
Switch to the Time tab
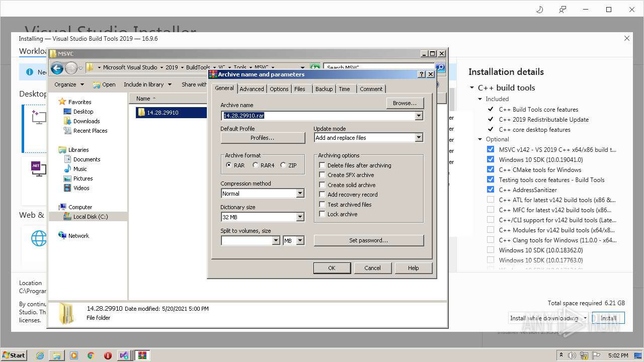344,89
